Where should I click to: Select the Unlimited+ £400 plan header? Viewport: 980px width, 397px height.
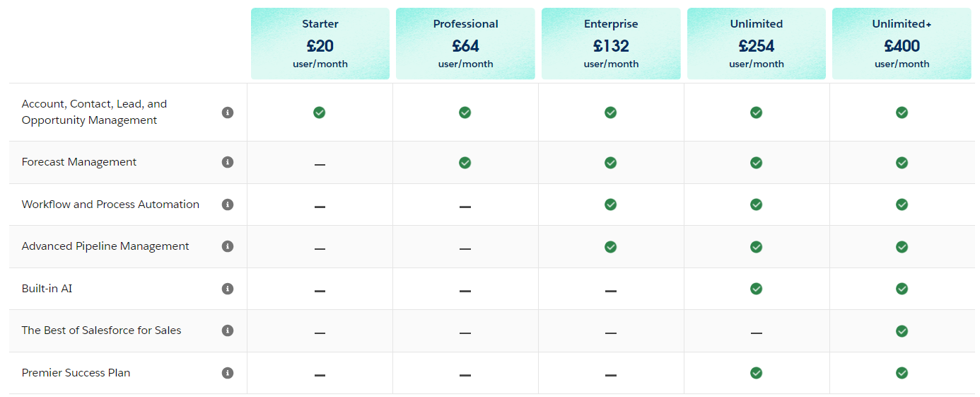point(902,44)
